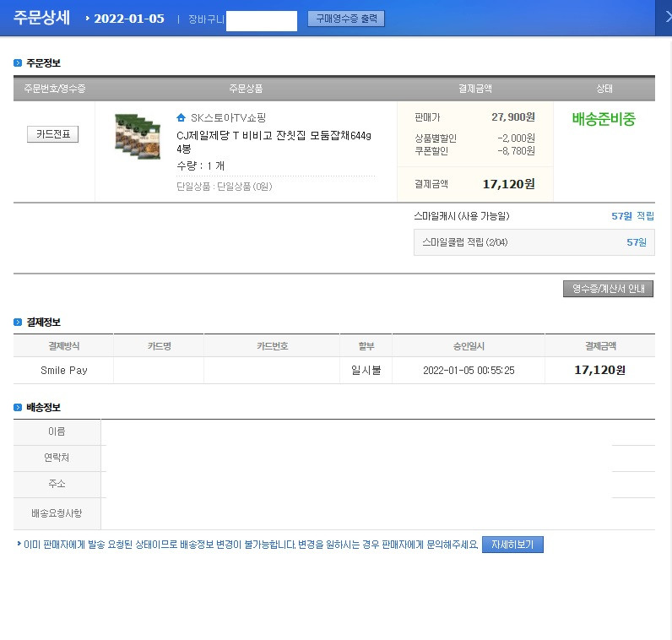Click the 장바구니 header link

pos(206,19)
